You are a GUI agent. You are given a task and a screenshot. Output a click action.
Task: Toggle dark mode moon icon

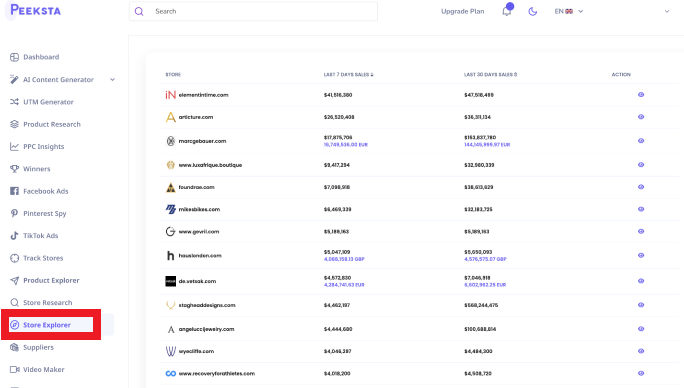pyautogui.click(x=533, y=11)
